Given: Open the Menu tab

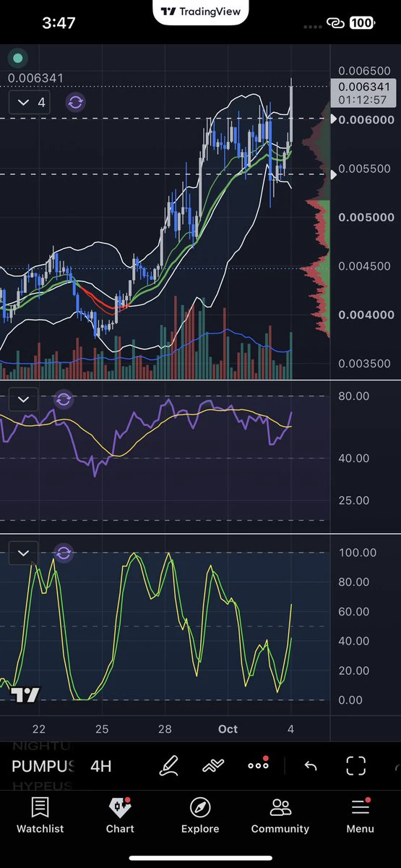Looking at the screenshot, I should [360, 815].
